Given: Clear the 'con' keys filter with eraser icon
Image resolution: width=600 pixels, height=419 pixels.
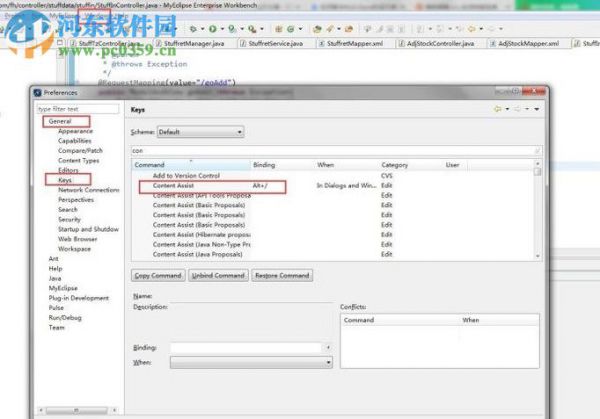Looking at the screenshot, I should pyautogui.click(x=537, y=151).
